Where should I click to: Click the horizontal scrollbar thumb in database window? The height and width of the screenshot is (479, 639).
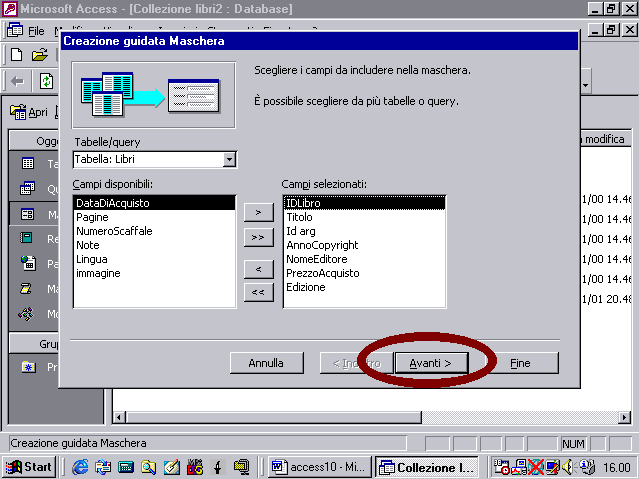pyautogui.click(x=273, y=417)
